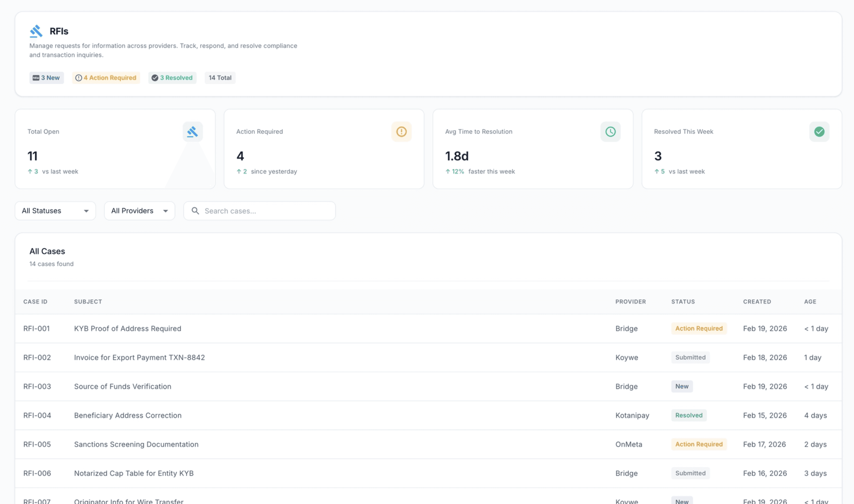Click the clock icon in Avg Time card
The width and height of the screenshot is (854, 504).
(x=610, y=131)
